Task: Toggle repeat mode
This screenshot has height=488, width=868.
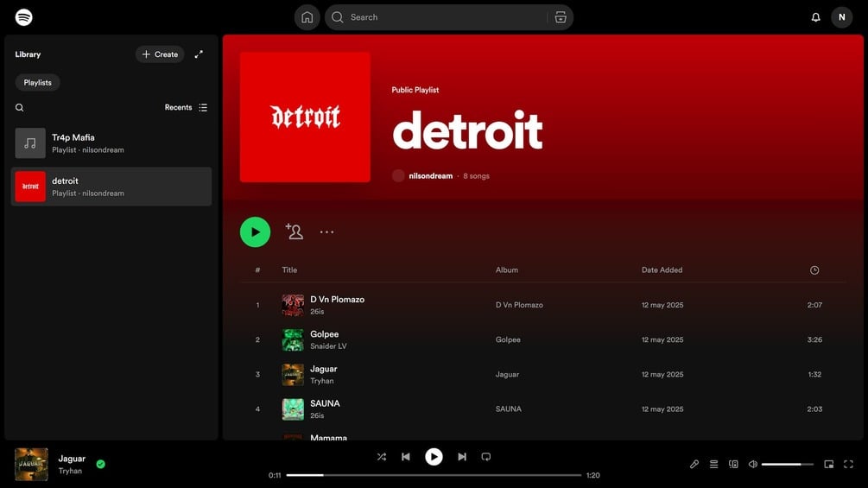Action: click(486, 456)
